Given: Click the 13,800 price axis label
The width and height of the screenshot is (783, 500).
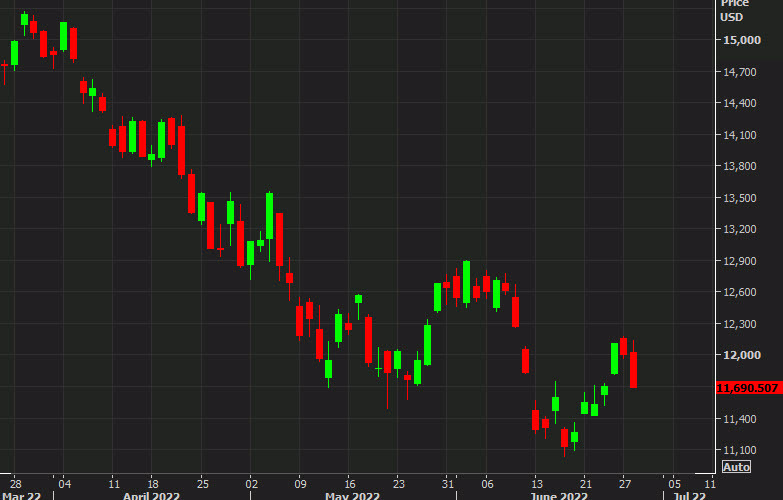Looking at the screenshot, I should click(x=740, y=166).
